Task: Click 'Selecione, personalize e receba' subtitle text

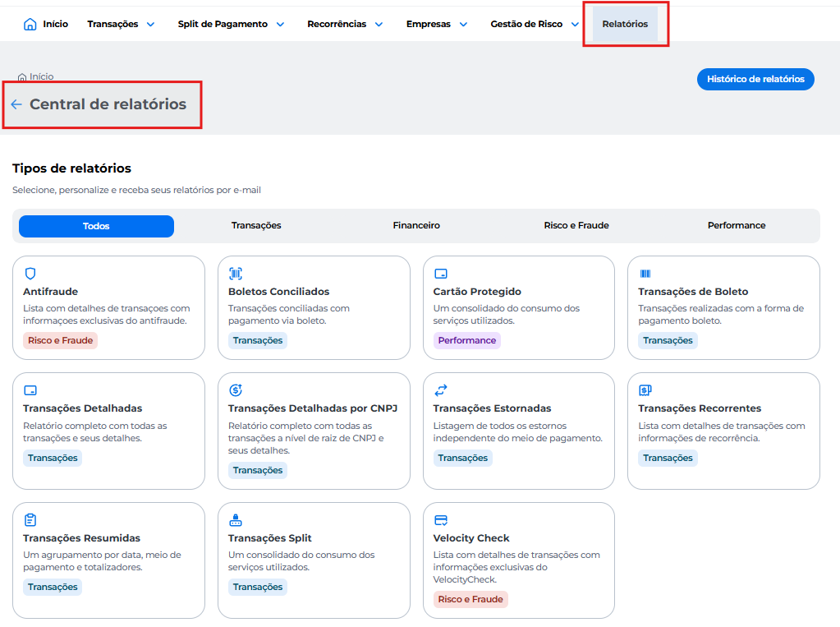Action: tap(136, 190)
